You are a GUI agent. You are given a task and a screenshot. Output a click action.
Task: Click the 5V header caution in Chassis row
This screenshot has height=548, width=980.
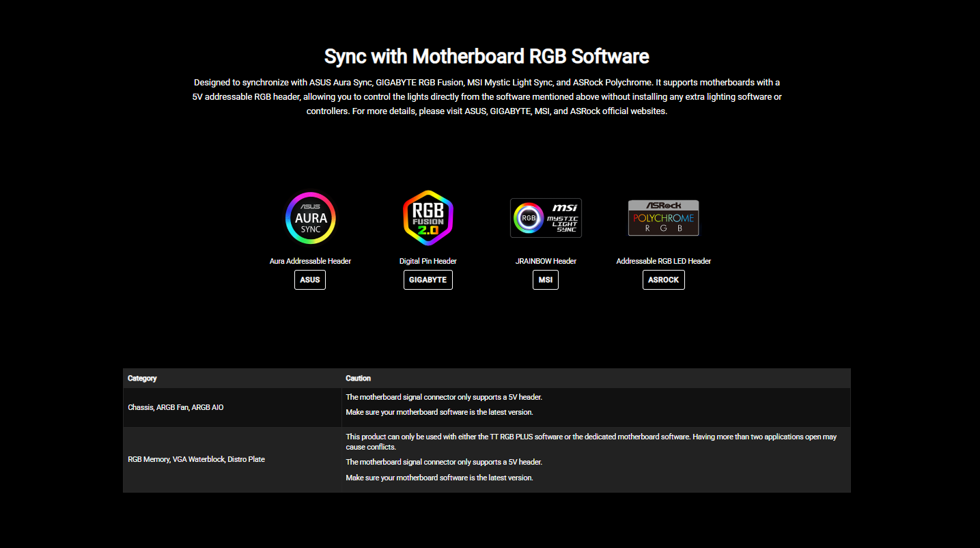(x=444, y=397)
